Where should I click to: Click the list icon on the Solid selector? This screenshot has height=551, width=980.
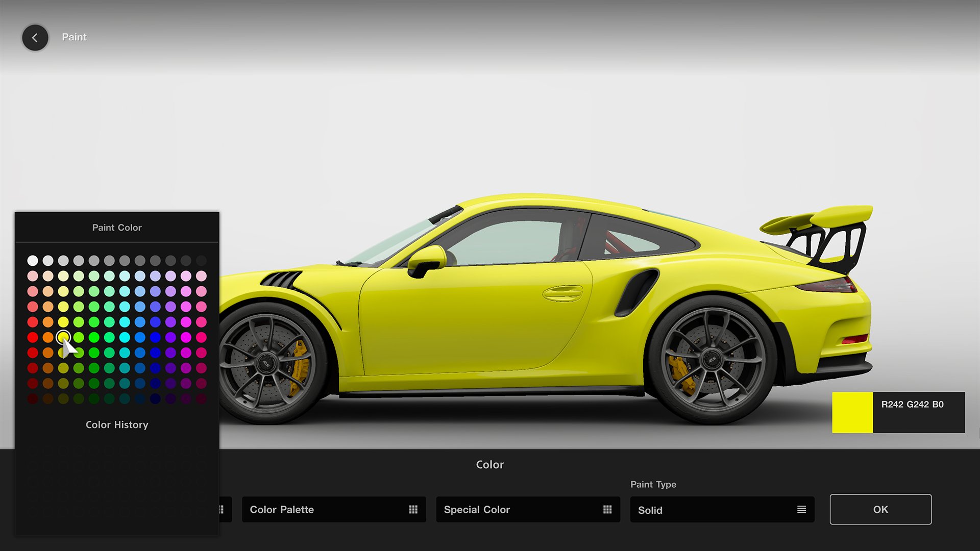coord(801,510)
